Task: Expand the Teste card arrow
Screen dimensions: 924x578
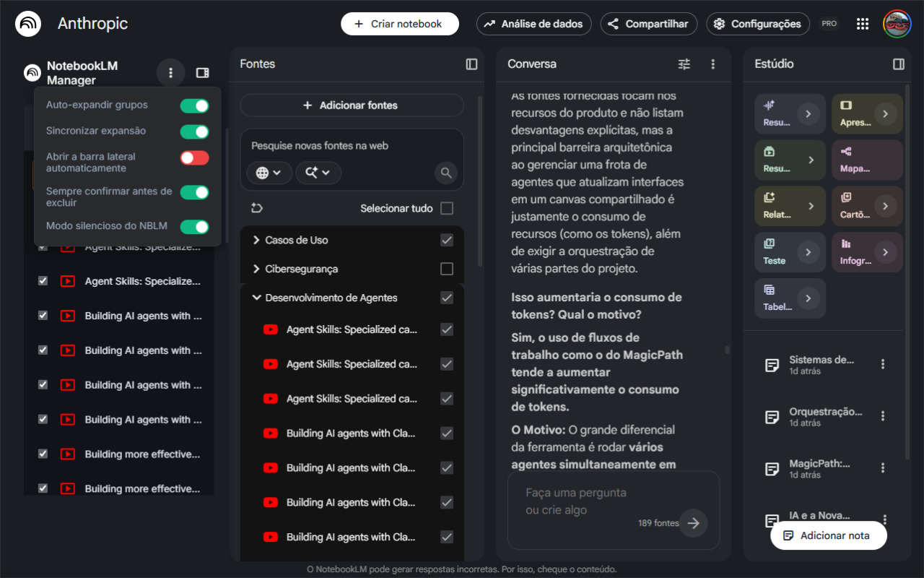Action: pos(808,252)
